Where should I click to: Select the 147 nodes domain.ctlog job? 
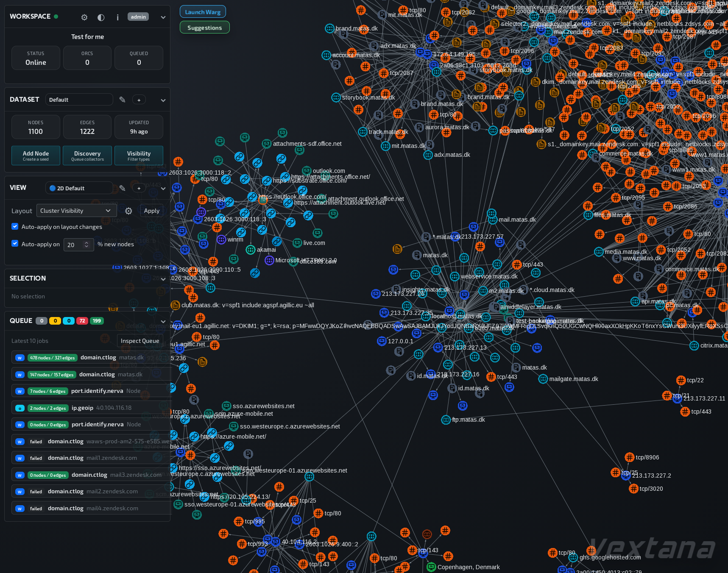pyautogui.click(x=91, y=374)
